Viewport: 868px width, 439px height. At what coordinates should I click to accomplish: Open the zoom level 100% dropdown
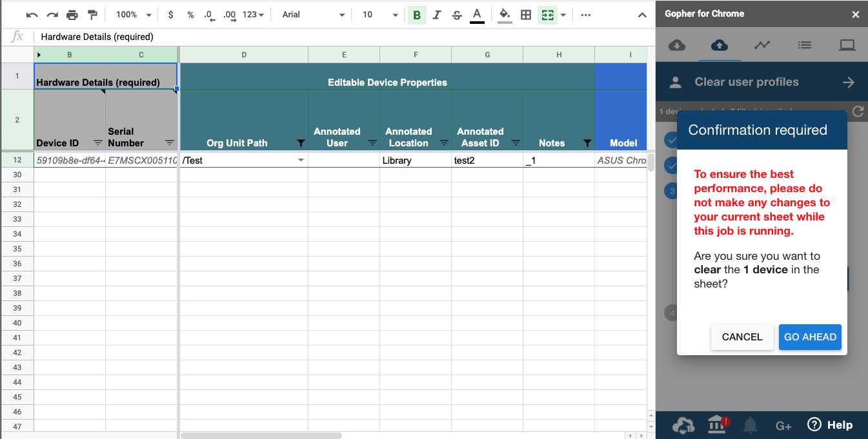point(134,15)
